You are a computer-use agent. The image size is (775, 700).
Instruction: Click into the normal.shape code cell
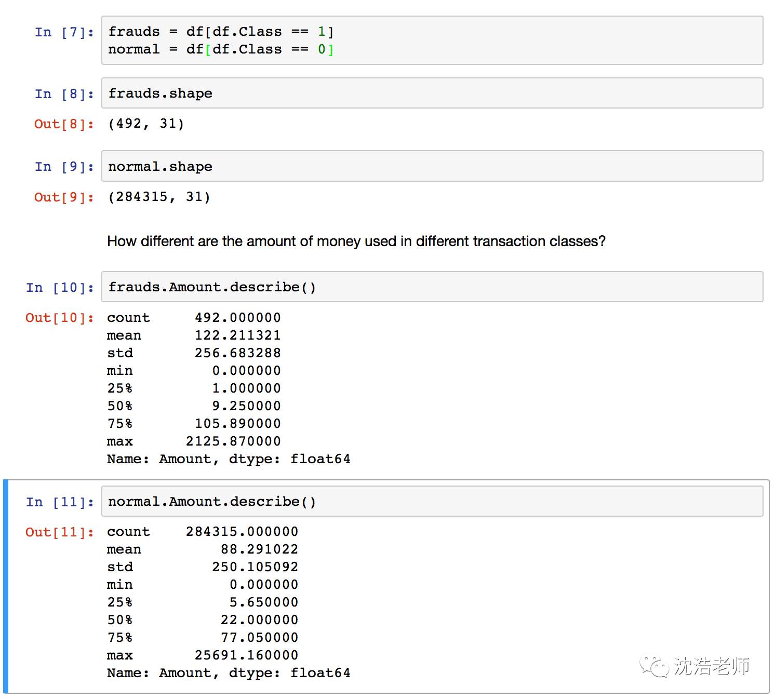[x=431, y=167]
